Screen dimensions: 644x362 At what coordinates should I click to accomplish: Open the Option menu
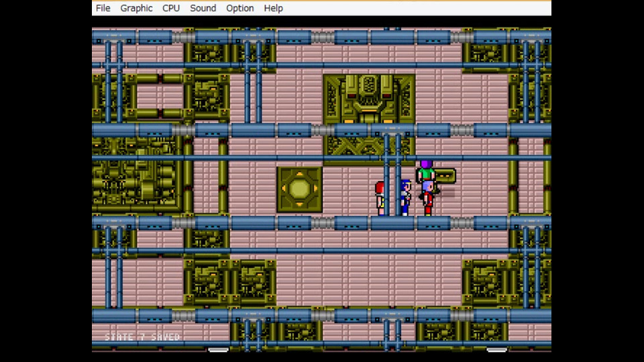tap(240, 8)
